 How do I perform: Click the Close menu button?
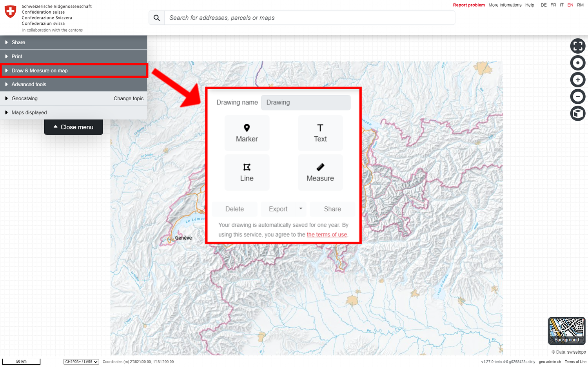(73, 127)
